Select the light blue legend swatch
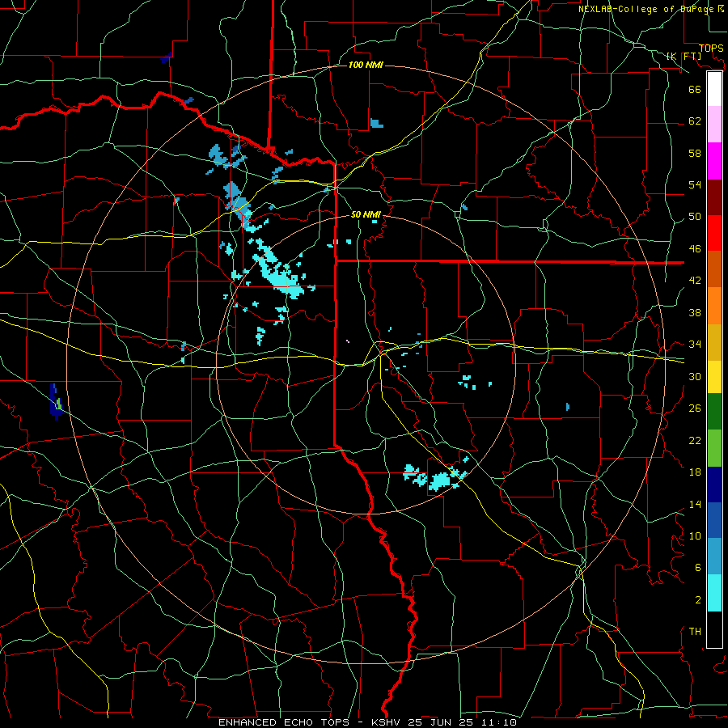The height and width of the screenshot is (728, 728). click(714, 556)
